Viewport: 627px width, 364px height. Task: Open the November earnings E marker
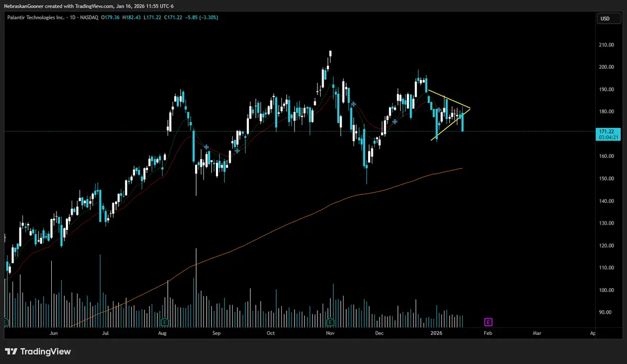tap(330, 322)
